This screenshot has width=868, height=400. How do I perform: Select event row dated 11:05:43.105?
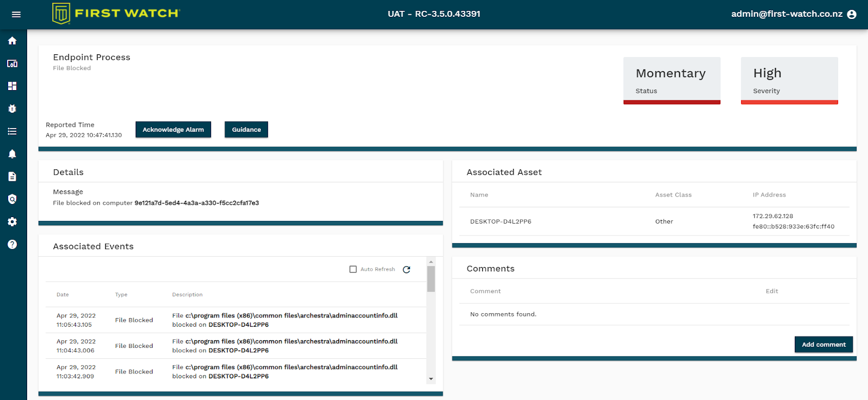coord(236,320)
